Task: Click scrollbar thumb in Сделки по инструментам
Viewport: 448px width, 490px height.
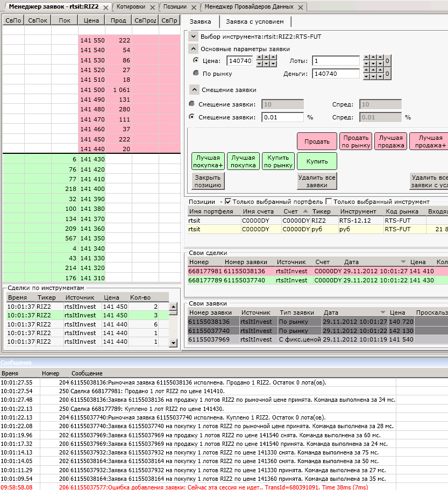Action: pos(173,313)
